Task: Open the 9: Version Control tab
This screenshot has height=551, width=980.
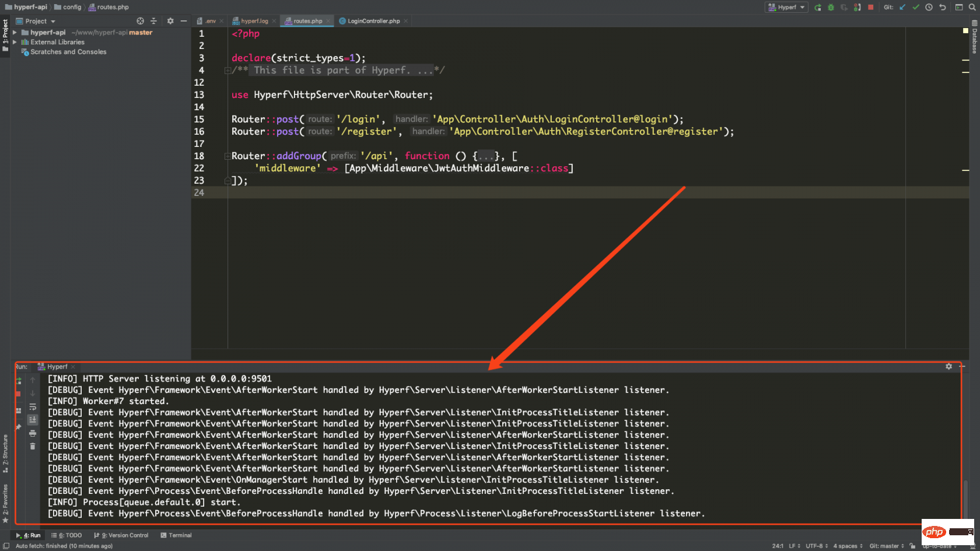Action: pos(121,535)
